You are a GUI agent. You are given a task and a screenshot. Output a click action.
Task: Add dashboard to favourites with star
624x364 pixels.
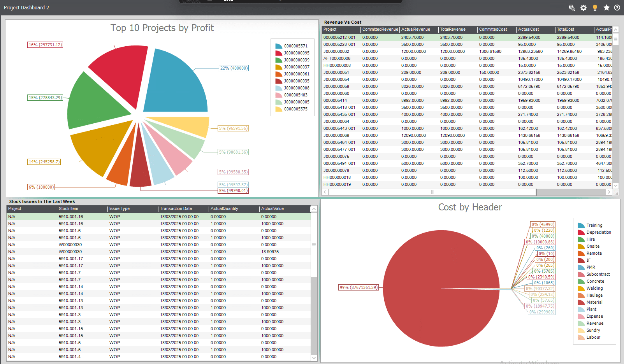point(606,8)
